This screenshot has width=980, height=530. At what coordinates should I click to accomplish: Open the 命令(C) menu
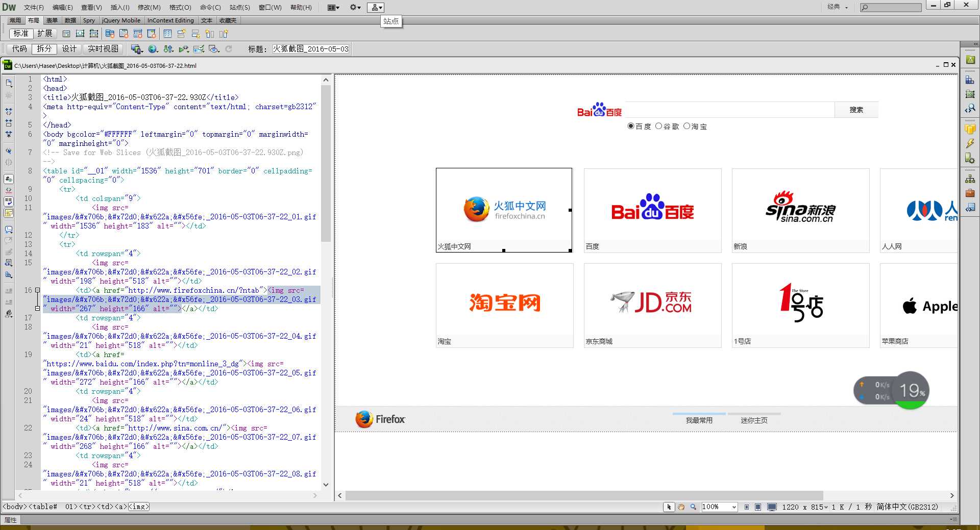pyautogui.click(x=210, y=7)
